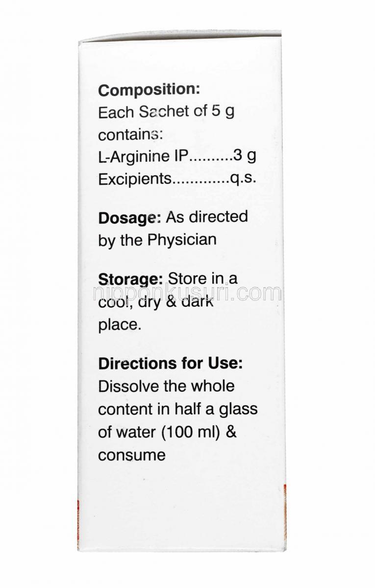375x588 pixels.
Task: Click the word 'place.'
Action: [x=120, y=324]
